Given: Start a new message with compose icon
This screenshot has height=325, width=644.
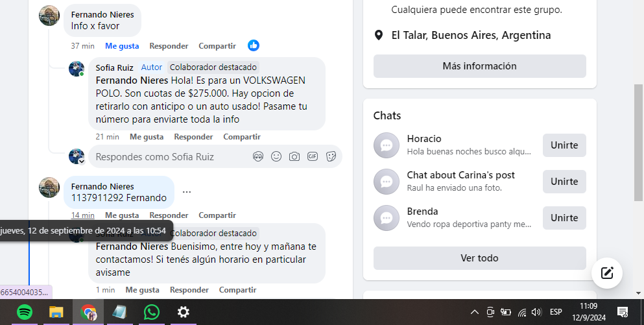Looking at the screenshot, I should click(x=607, y=272).
